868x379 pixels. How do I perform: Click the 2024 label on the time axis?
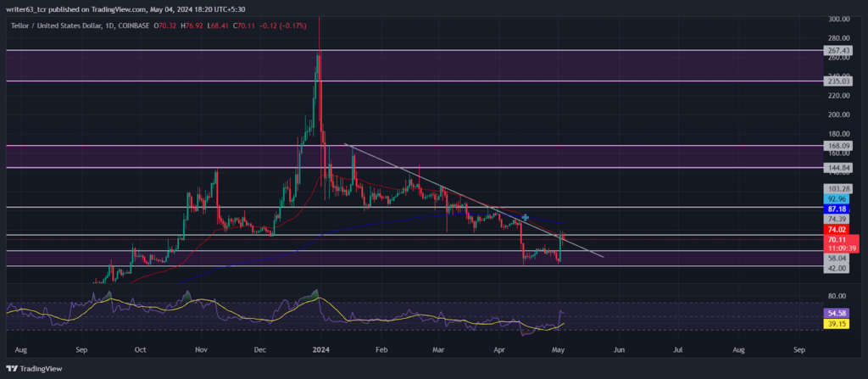(x=321, y=350)
